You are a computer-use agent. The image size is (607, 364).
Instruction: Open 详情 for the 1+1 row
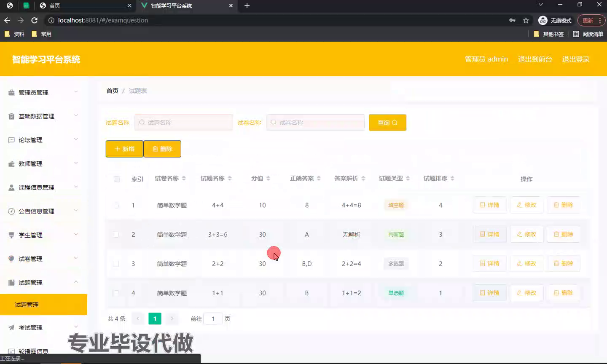pos(489,293)
